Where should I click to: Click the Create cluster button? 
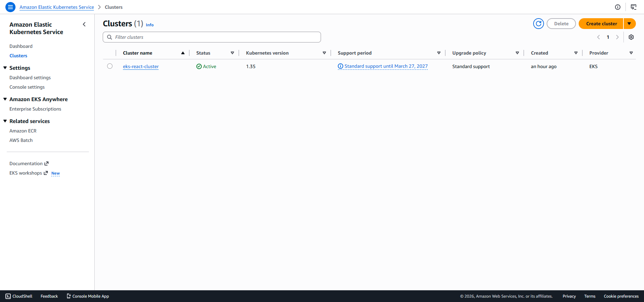(x=601, y=24)
